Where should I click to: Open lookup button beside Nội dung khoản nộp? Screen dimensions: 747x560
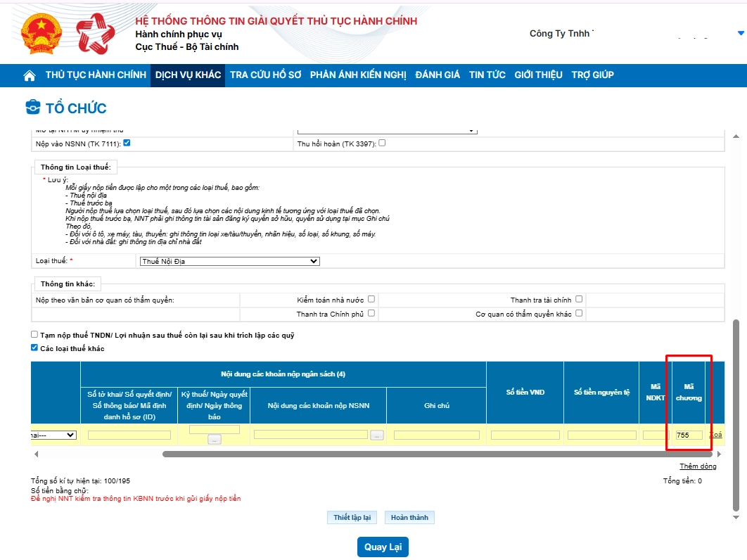pyautogui.click(x=377, y=435)
